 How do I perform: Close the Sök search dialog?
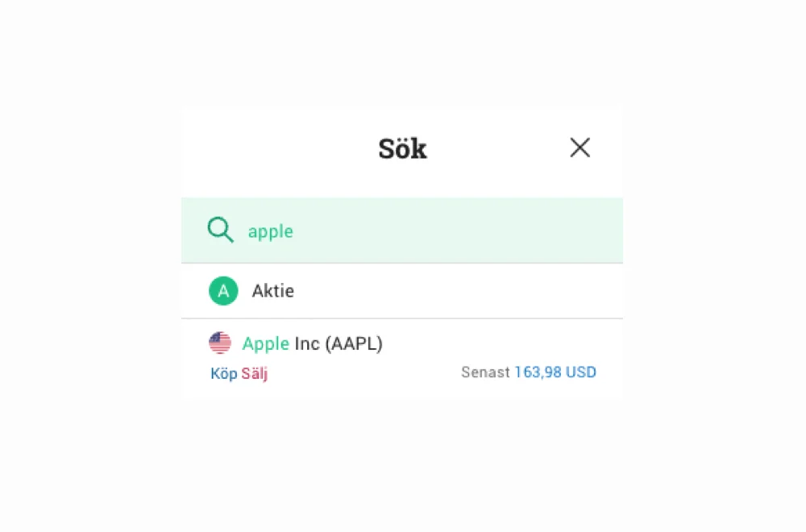[x=580, y=148]
